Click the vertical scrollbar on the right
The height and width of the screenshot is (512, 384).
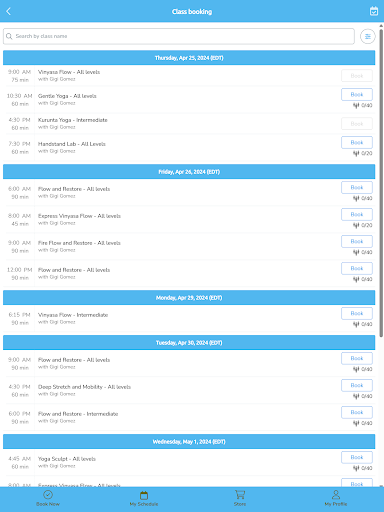tap(381, 182)
